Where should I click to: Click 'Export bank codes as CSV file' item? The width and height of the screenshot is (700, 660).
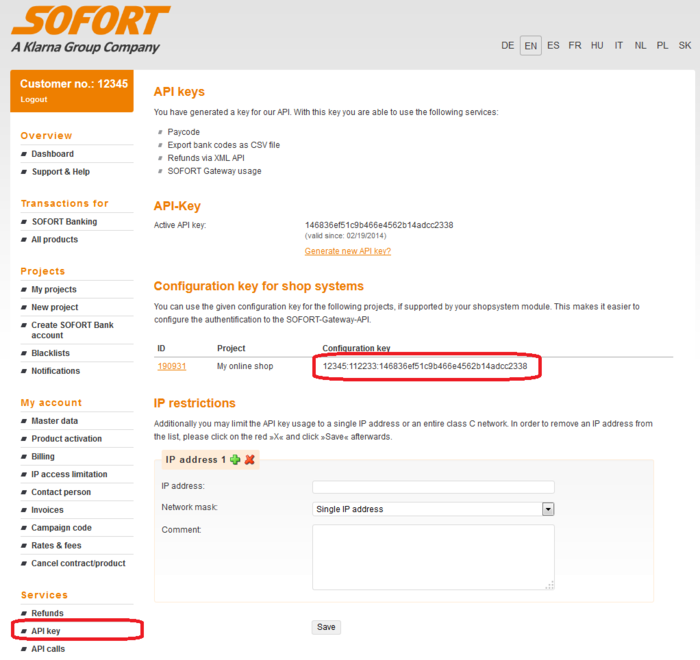tap(224, 145)
